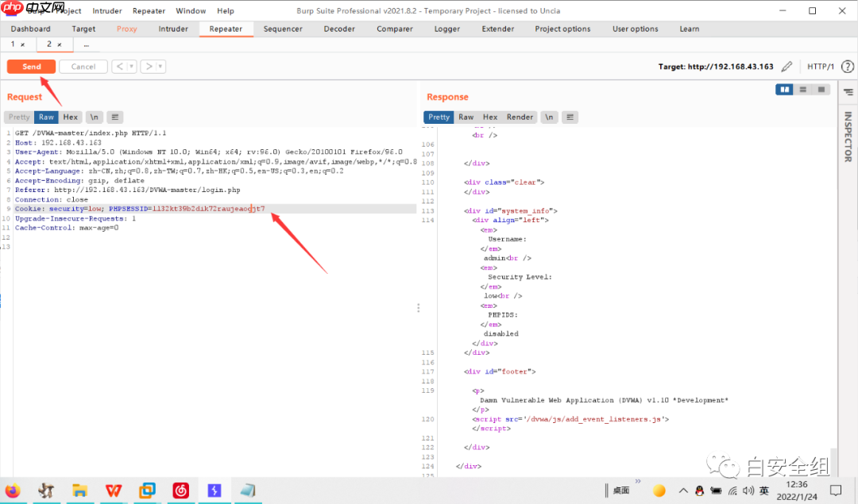Viewport: 858px width, 504px height.
Task: Select the top-bottom stacked layout icon
Action: click(x=804, y=90)
